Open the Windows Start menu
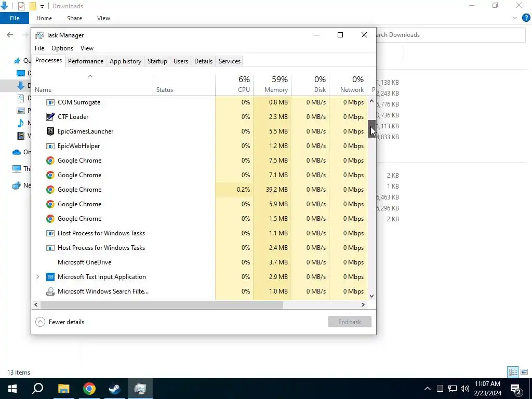 (x=12, y=389)
